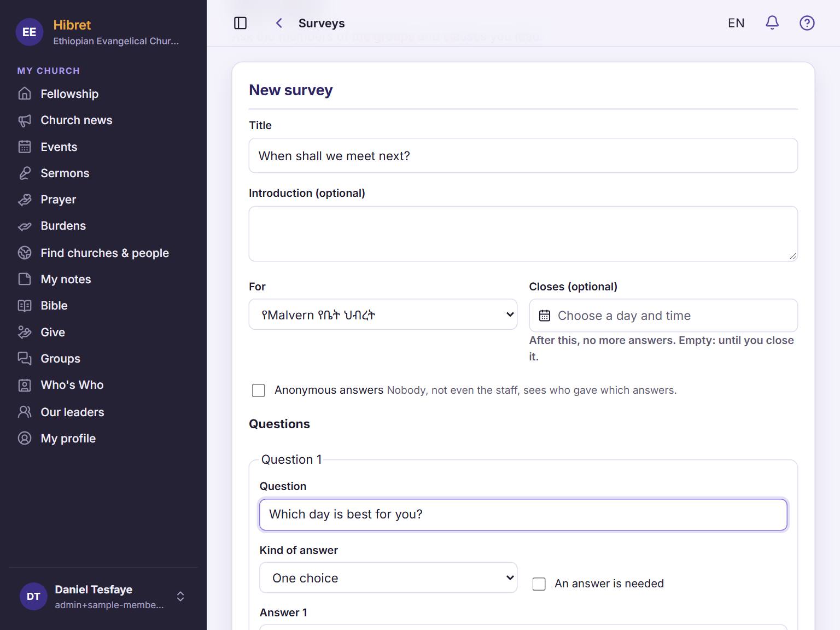Click the Fellowship home icon
Viewport: 840px width, 630px height.
25,94
